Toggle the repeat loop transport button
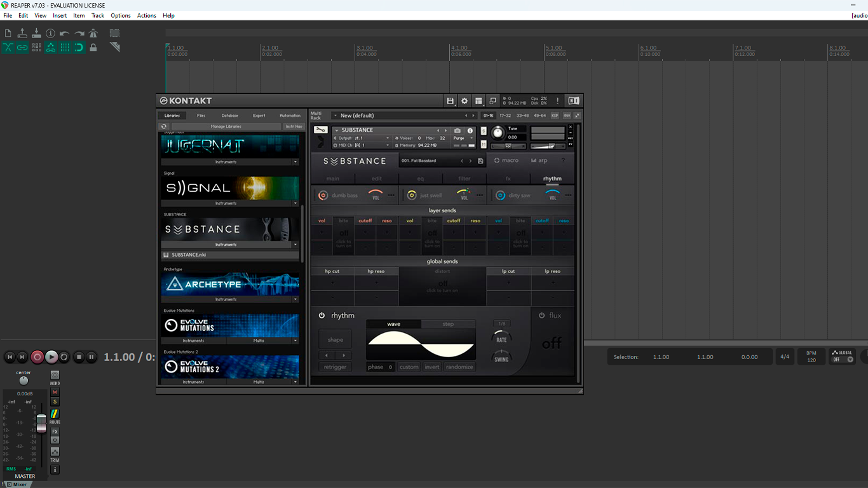Viewport: 868px width, 488px height. tap(64, 357)
